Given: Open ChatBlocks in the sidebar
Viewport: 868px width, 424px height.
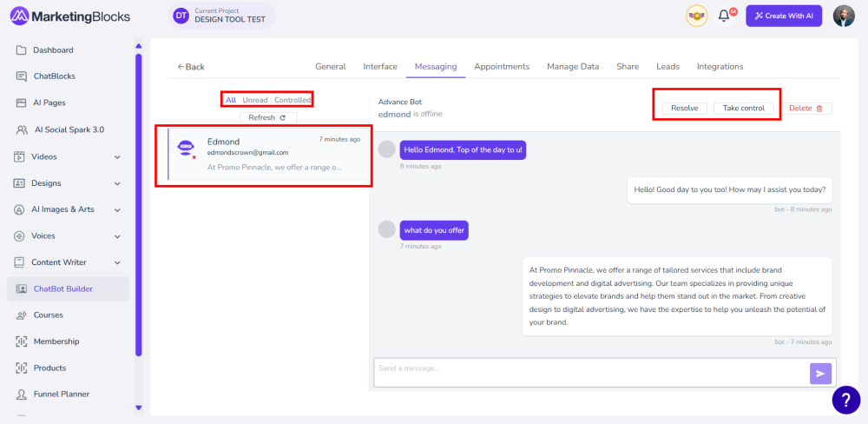Looking at the screenshot, I should (54, 76).
